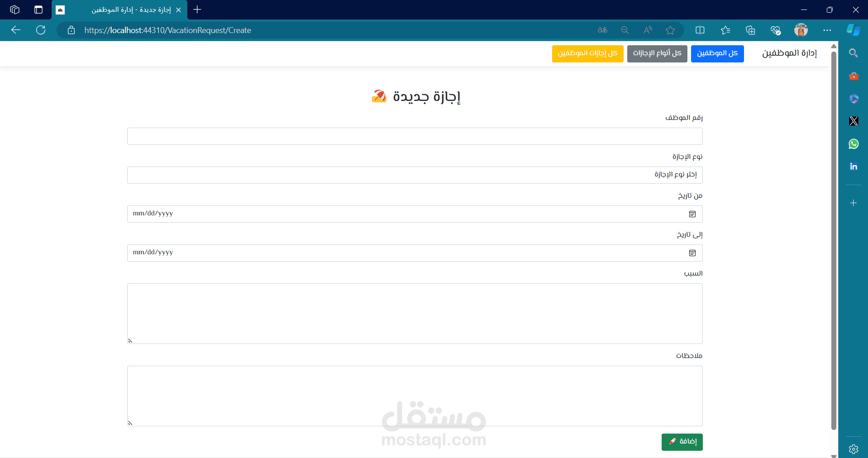Open the إلى تاريخ calendar picker icon
The height and width of the screenshot is (458, 868).
tap(692, 253)
